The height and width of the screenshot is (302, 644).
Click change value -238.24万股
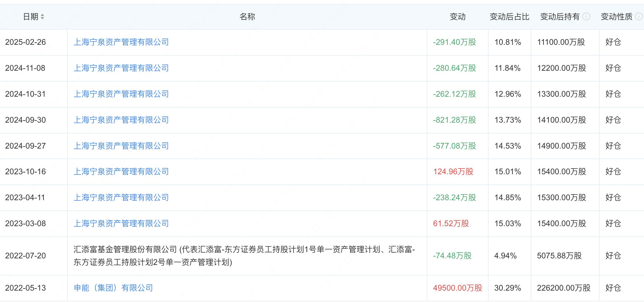click(x=455, y=198)
